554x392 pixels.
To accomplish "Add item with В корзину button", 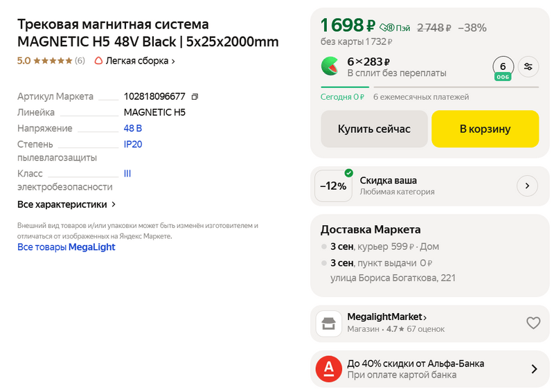I will pyautogui.click(x=485, y=129).
